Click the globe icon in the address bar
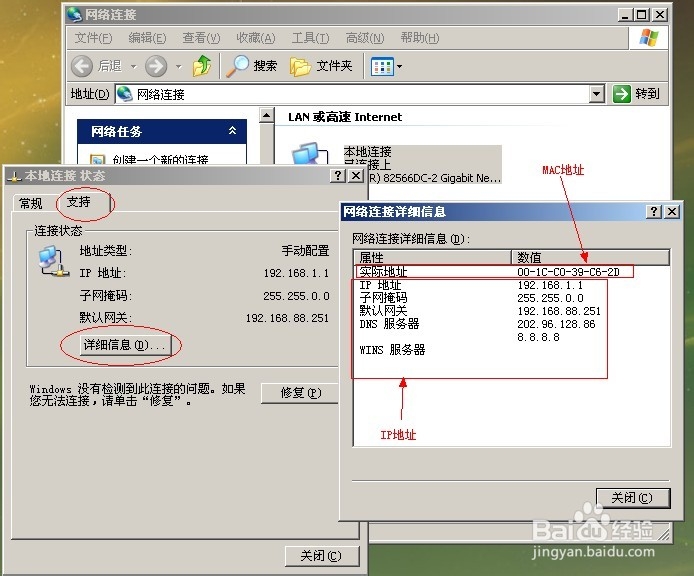The width and height of the screenshot is (694, 576). (125, 93)
